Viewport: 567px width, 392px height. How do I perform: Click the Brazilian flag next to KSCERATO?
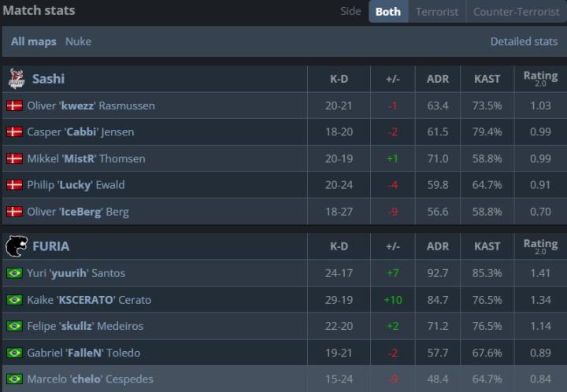tap(14, 300)
